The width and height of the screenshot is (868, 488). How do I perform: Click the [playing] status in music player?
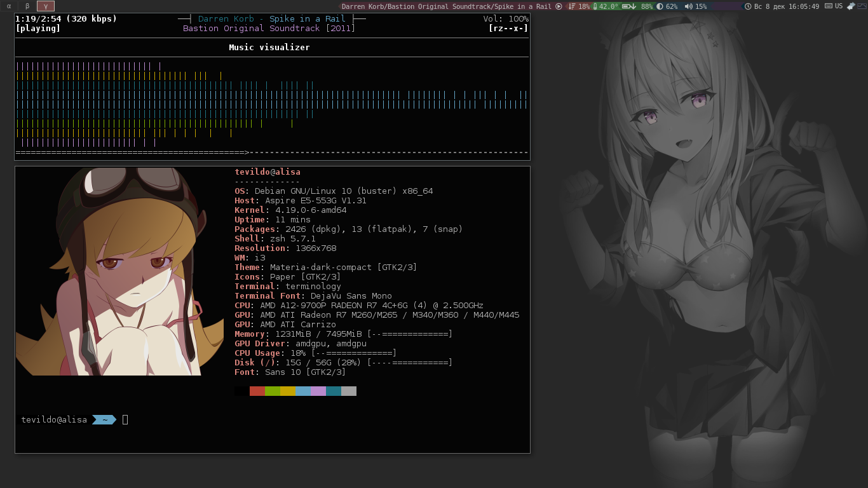tap(38, 29)
